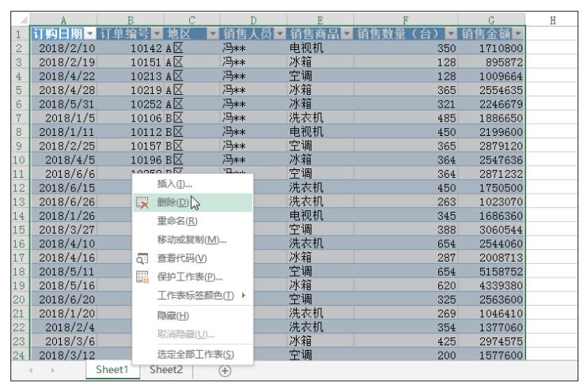Select column A header
Viewport: 587px width, 392px height.
[x=63, y=20]
